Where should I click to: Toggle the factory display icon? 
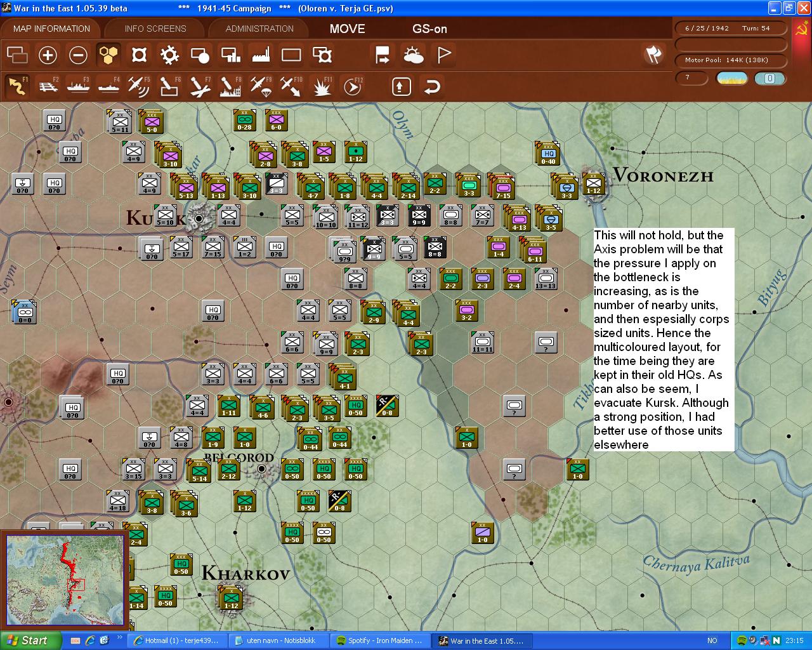pos(261,55)
